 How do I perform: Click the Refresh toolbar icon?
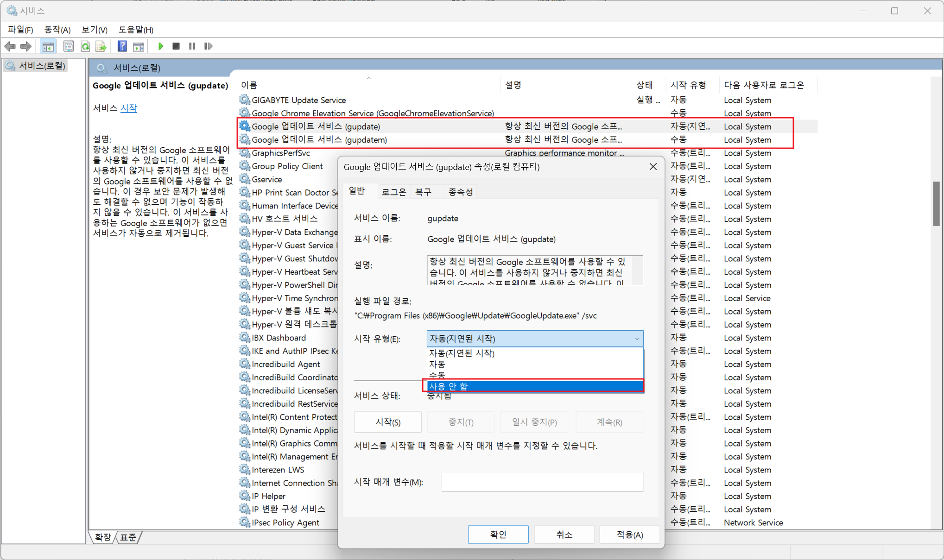point(85,46)
